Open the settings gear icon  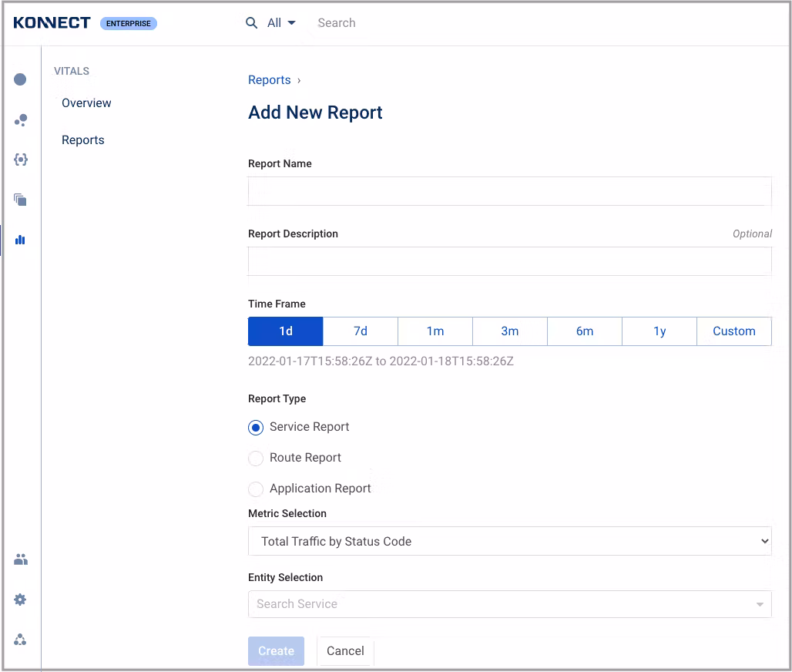click(x=21, y=600)
